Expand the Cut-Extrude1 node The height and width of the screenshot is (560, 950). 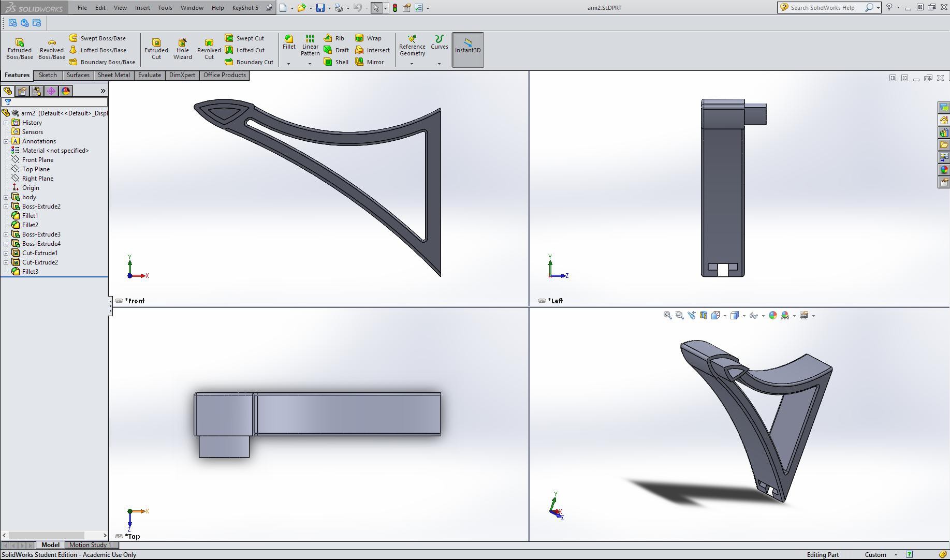6,253
